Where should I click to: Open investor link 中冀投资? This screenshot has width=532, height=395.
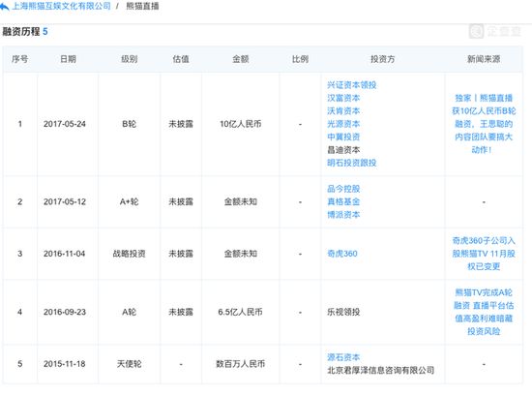pyautogui.click(x=343, y=137)
